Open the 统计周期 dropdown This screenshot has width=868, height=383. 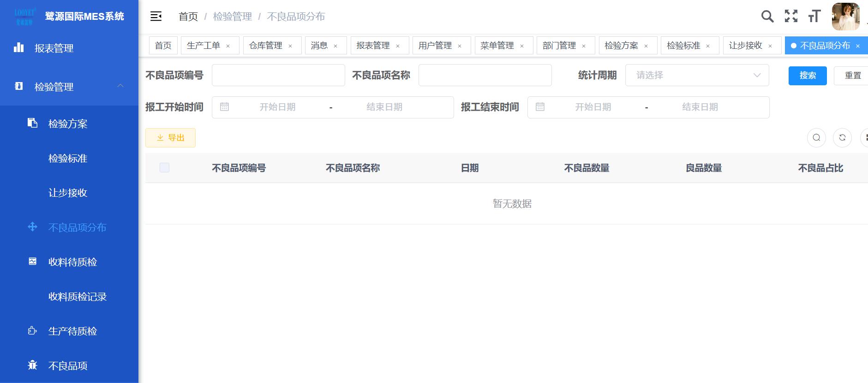tap(697, 75)
